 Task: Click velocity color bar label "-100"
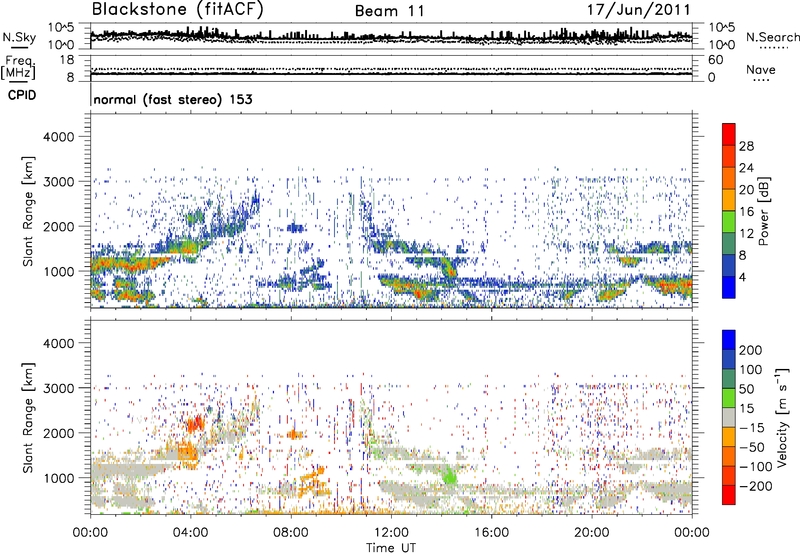pyautogui.click(x=755, y=467)
